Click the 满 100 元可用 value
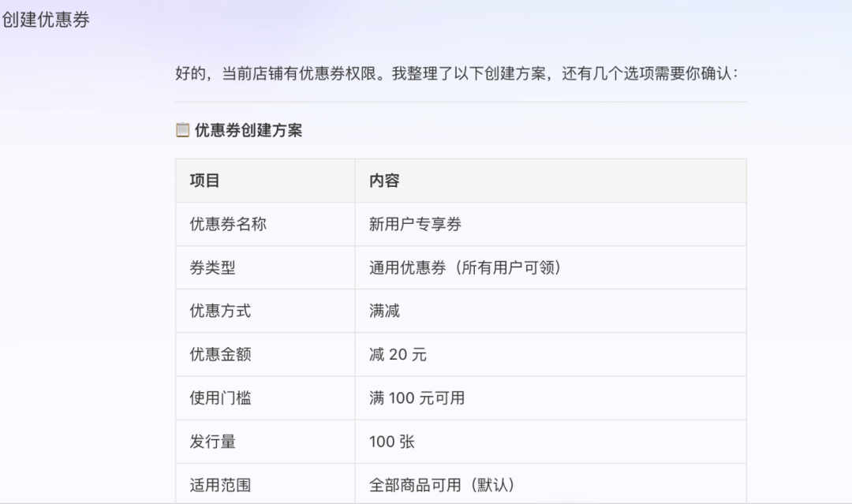 (417, 398)
